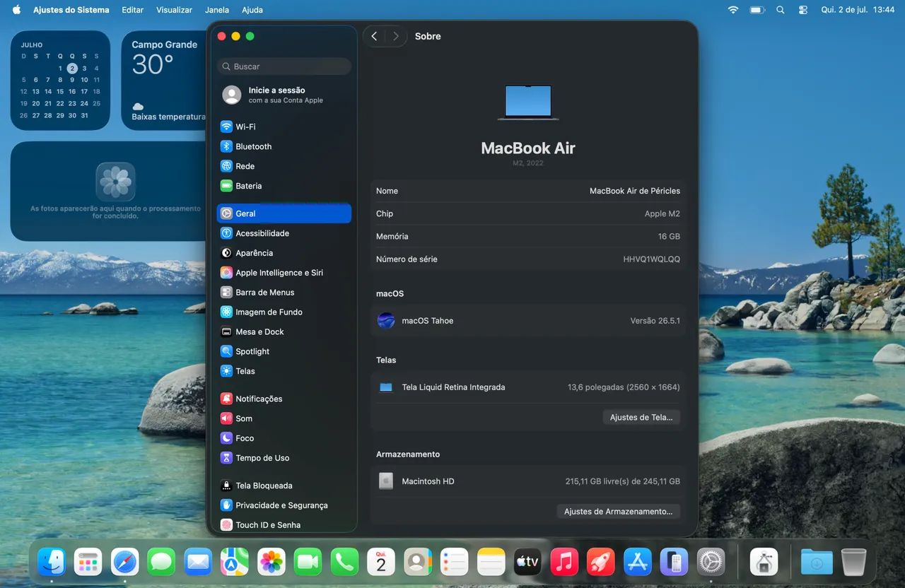Image resolution: width=905 pixels, height=588 pixels.
Task: Go back using the left chevron
Action: pyautogui.click(x=374, y=36)
